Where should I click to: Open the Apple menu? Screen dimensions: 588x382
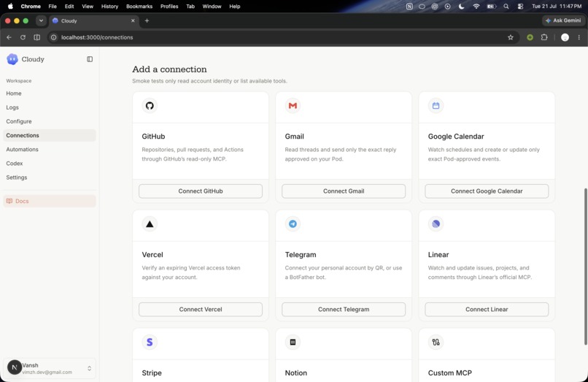[x=10, y=6]
